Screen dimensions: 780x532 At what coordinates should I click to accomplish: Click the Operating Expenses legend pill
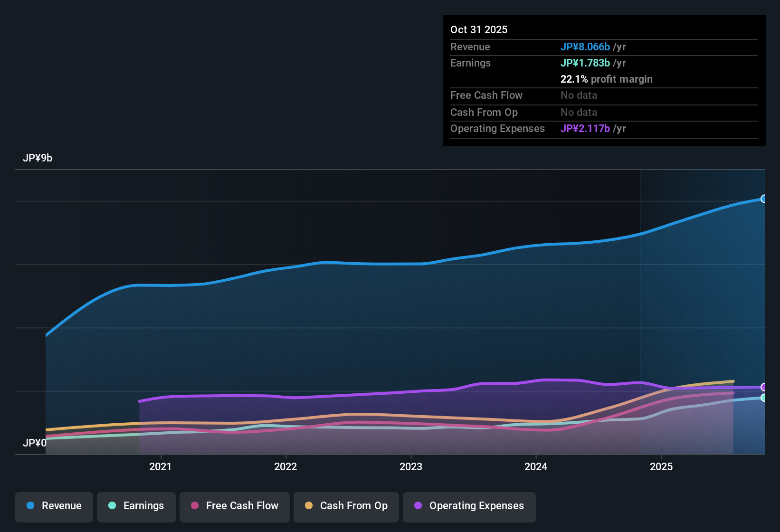[x=469, y=506]
